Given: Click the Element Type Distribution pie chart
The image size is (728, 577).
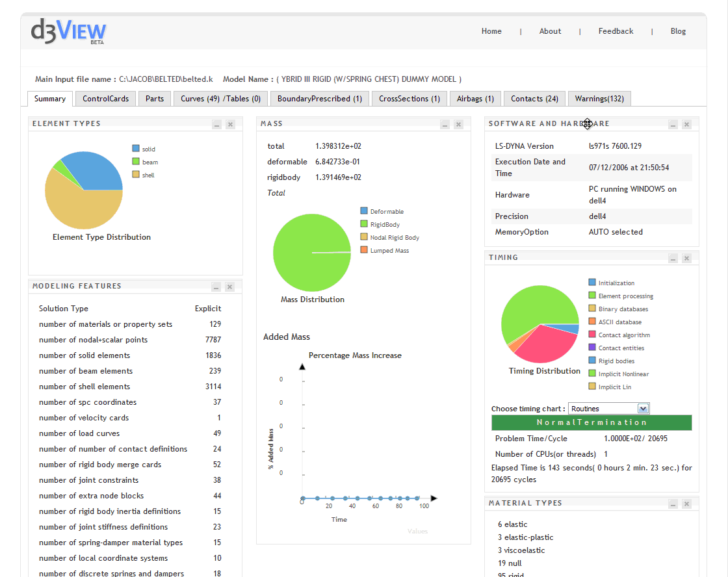Looking at the screenshot, I should [x=84, y=190].
